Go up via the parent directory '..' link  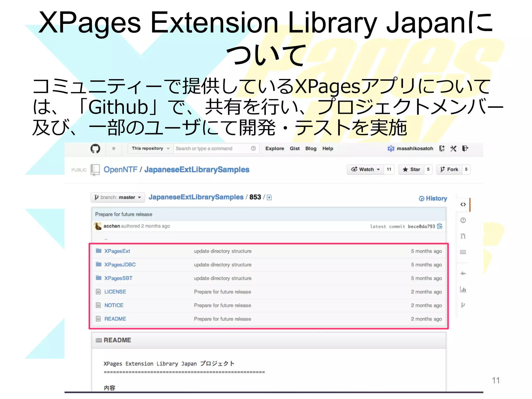pyautogui.click(x=106, y=239)
